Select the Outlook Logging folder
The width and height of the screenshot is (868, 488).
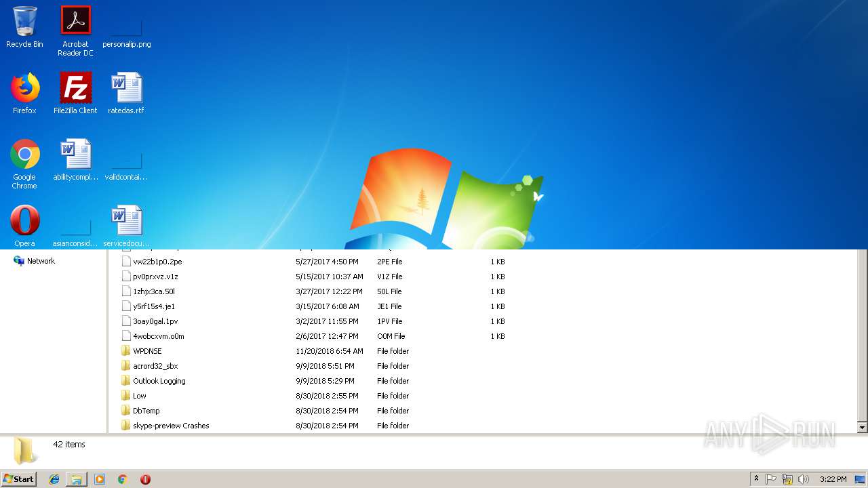pyautogui.click(x=159, y=381)
